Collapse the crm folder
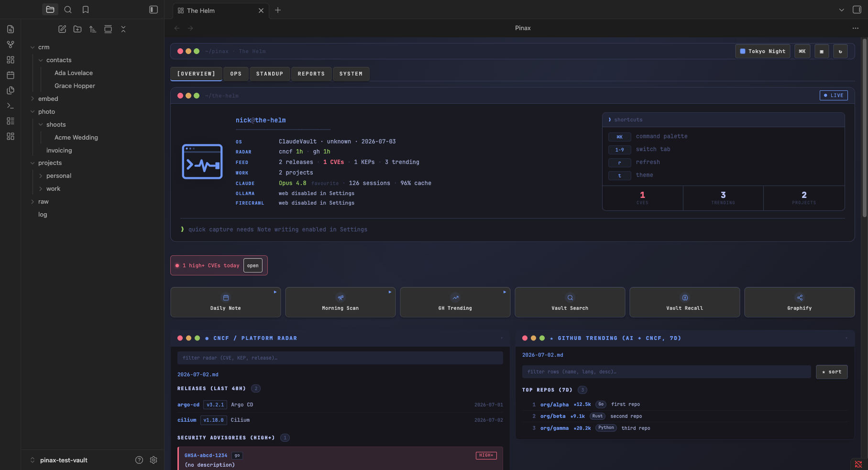868x470 pixels. pos(33,47)
